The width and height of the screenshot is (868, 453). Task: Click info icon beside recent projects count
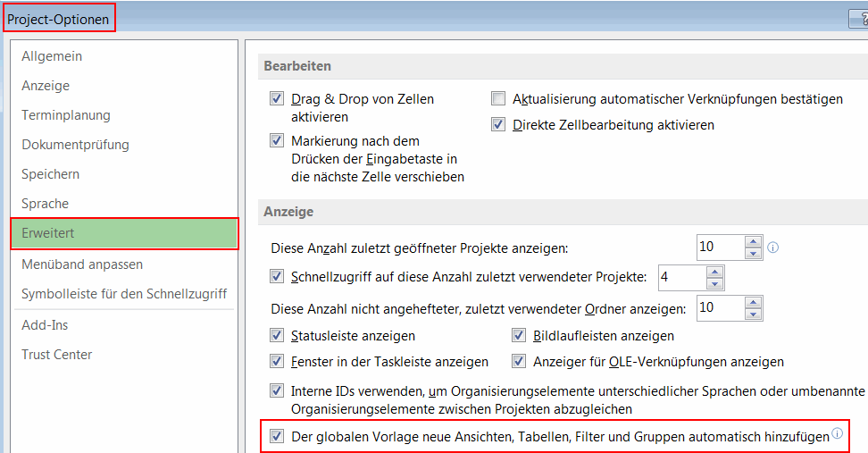tap(773, 247)
